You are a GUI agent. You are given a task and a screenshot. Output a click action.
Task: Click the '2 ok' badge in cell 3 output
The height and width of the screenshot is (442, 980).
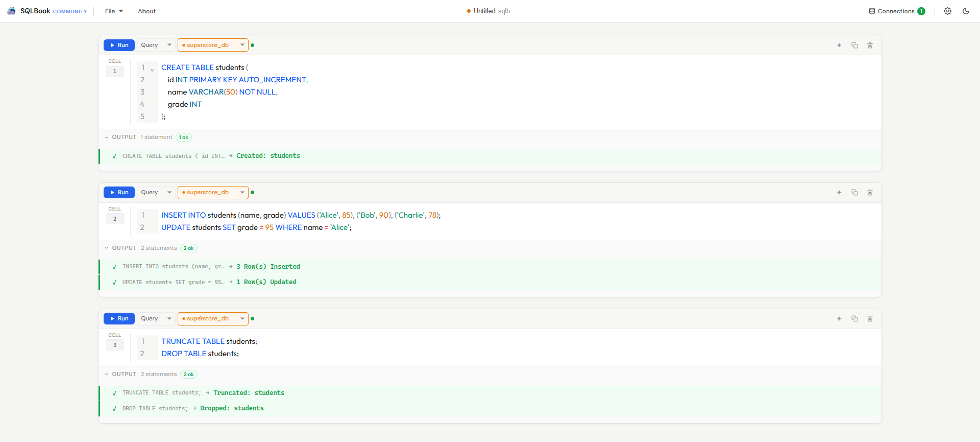189,374
